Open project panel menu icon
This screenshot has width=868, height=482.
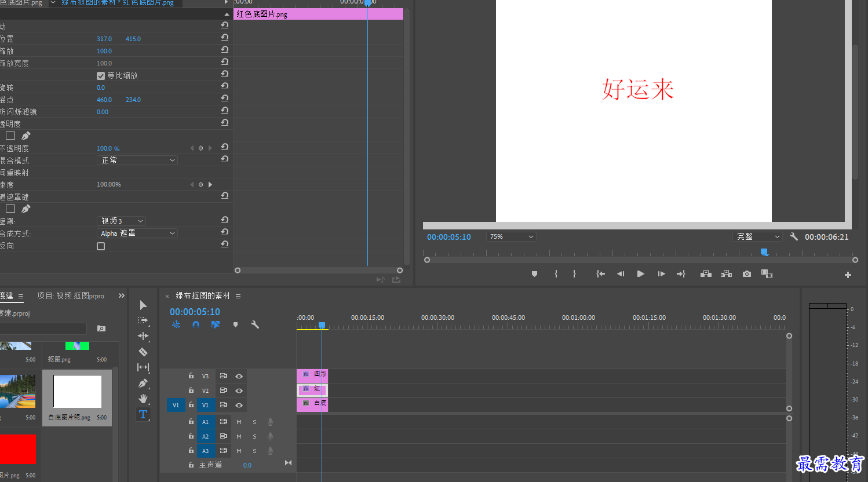pos(21,296)
